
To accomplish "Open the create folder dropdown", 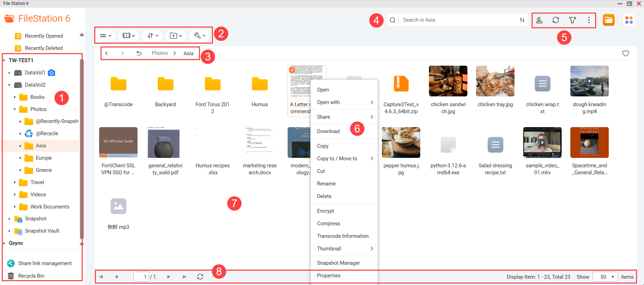I will point(176,36).
